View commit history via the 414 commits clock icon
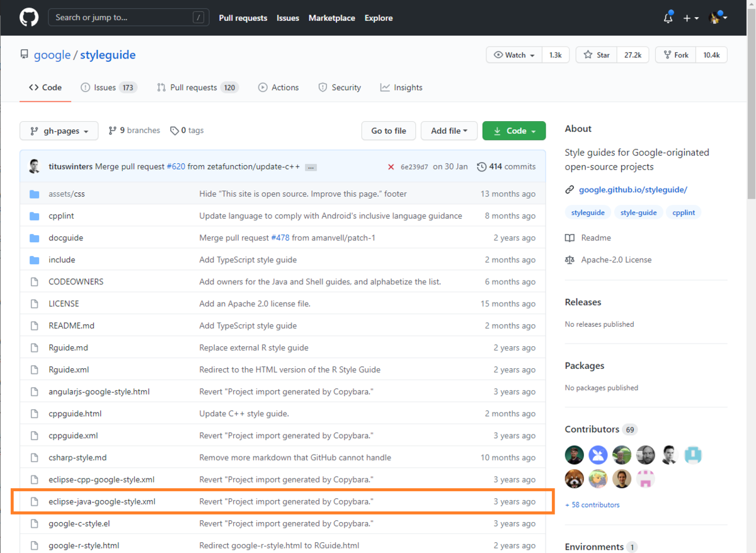Screen dimensions: 756x553 click(482, 166)
